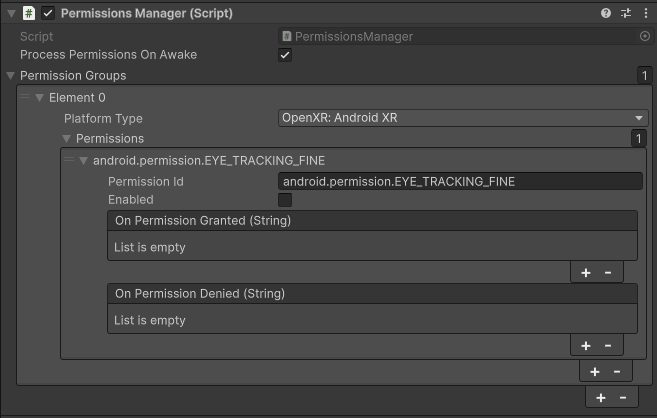Add entry to On Permission Granted list
This screenshot has height=418, width=657.
pyautogui.click(x=586, y=272)
